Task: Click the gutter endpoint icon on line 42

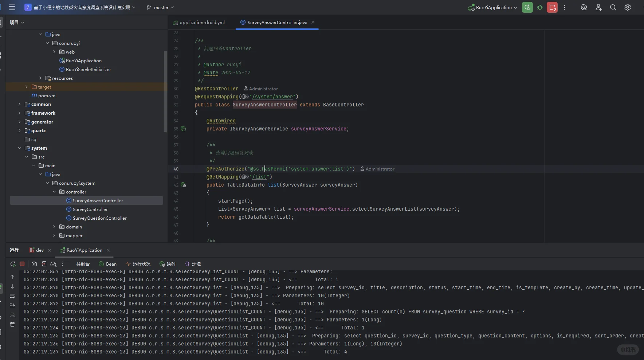Action: (184, 185)
